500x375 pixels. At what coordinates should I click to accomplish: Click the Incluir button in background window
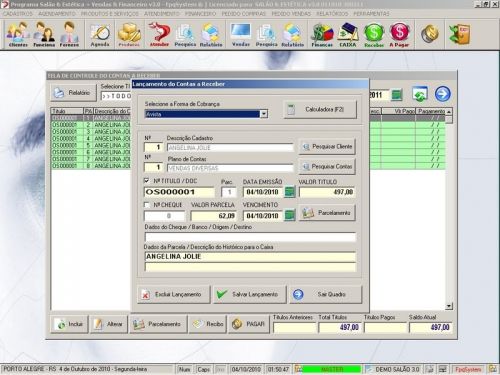point(69,324)
